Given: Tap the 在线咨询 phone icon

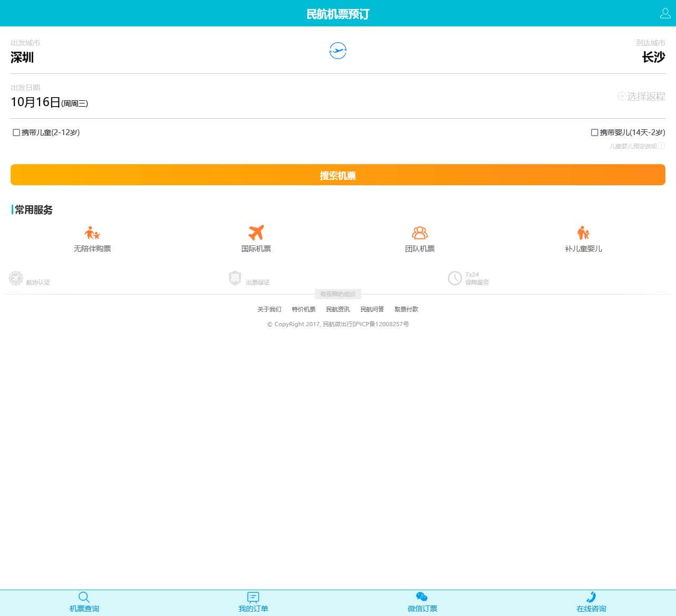Looking at the screenshot, I should [591, 597].
